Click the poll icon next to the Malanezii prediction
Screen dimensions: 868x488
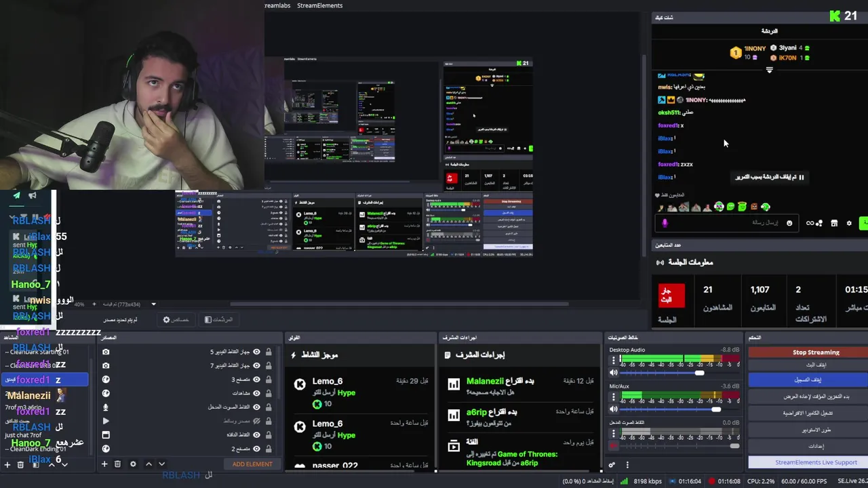click(x=454, y=385)
